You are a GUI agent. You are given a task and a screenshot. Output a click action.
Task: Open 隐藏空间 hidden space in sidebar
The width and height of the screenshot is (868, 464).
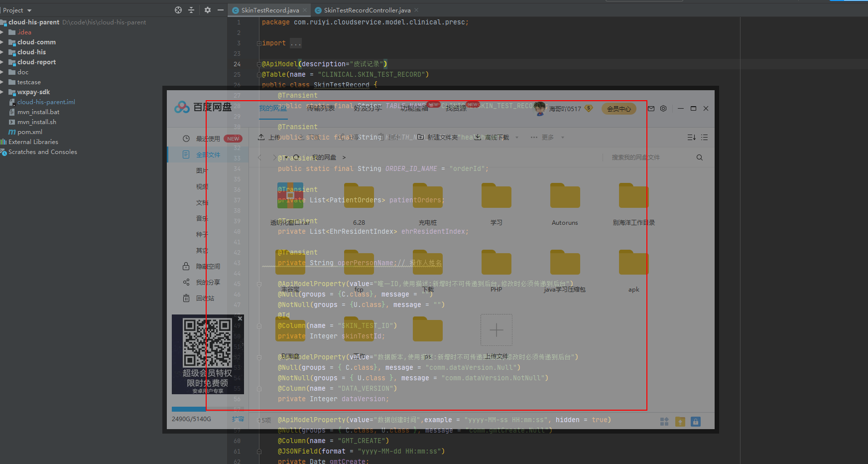click(207, 267)
